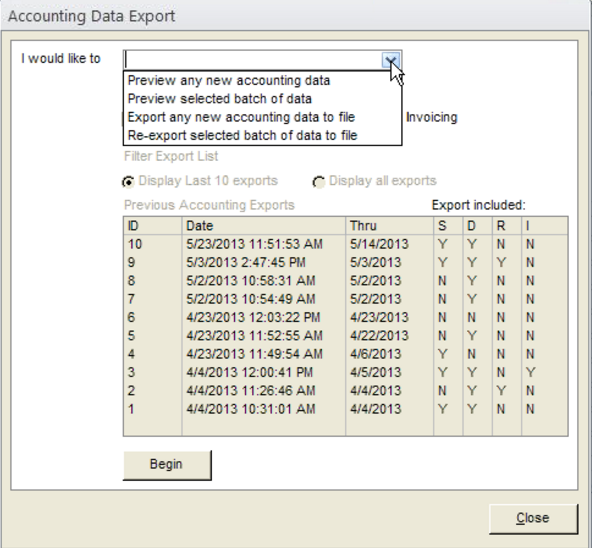
Task: Sort exports by the ID column header
Action: pyautogui.click(x=153, y=225)
